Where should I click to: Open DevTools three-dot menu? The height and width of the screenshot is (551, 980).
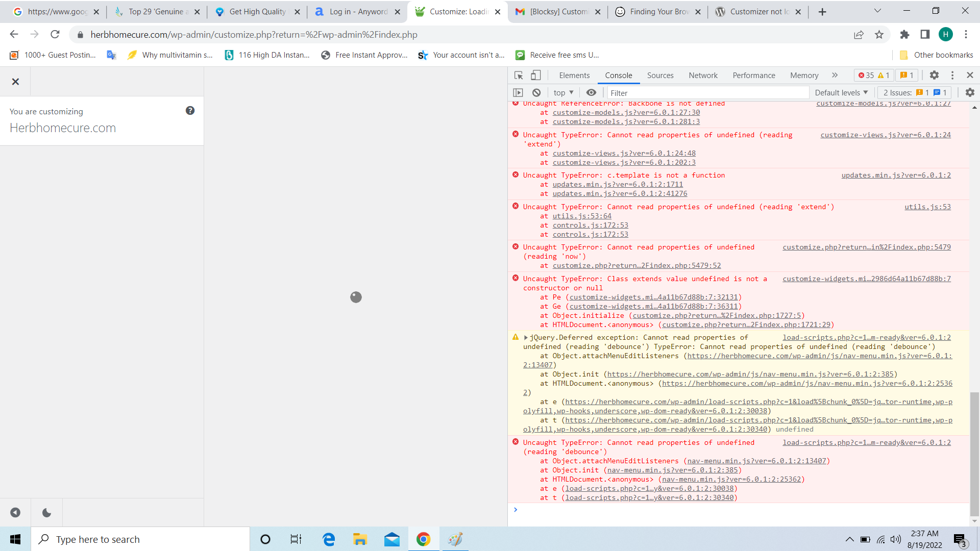click(952, 76)
